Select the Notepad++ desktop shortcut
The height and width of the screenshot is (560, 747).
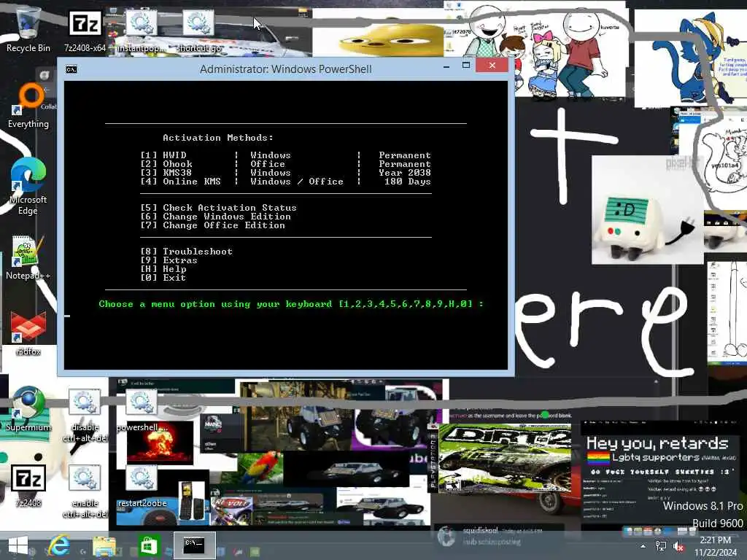(x=28, y=257)
